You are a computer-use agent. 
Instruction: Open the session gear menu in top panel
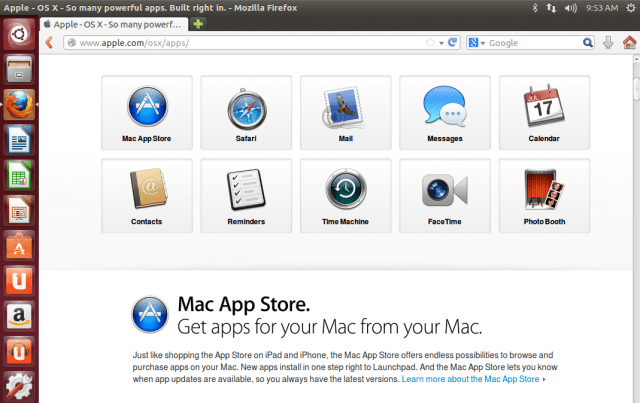631,8
